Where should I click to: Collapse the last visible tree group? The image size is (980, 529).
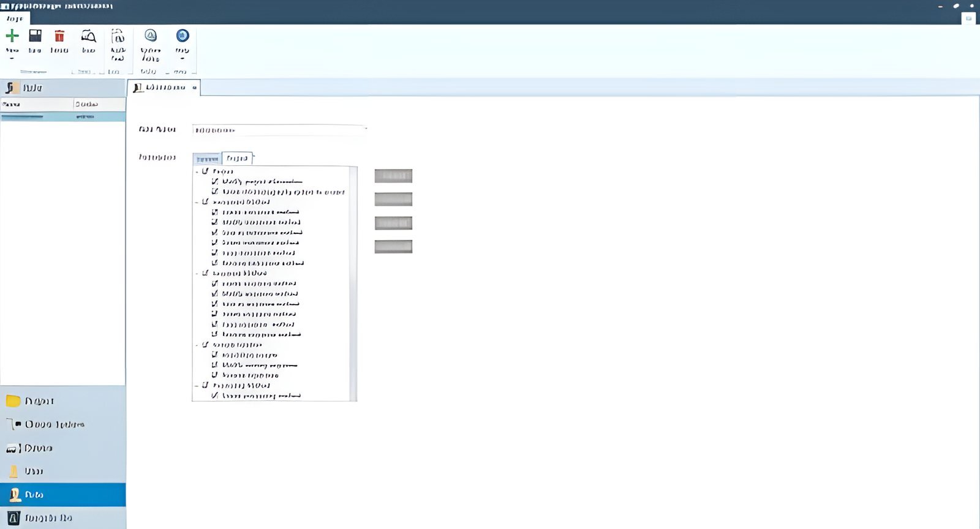pyautogui.click(x=197, y=386)
